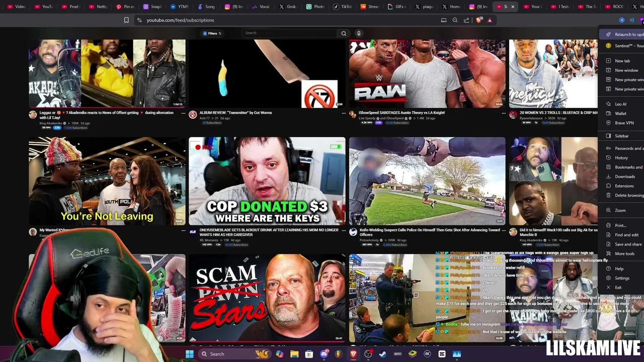
Task: Click the bookmark icon beside the address bar
Action: point(126,20)
